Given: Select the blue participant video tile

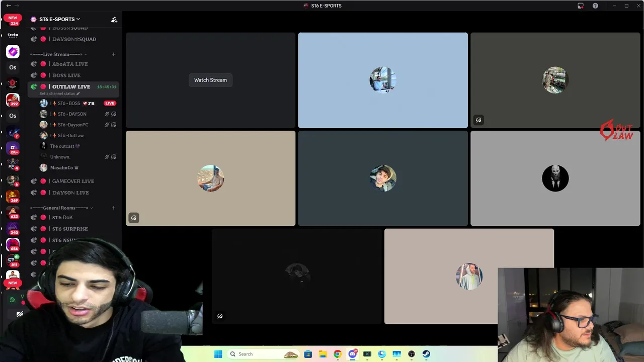Looking at the screenshot, I should click(x=383, y=80).
